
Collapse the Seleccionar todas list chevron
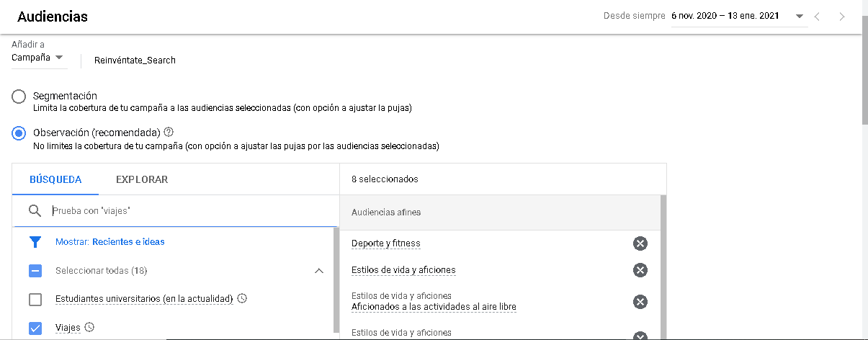click(319, 271)
